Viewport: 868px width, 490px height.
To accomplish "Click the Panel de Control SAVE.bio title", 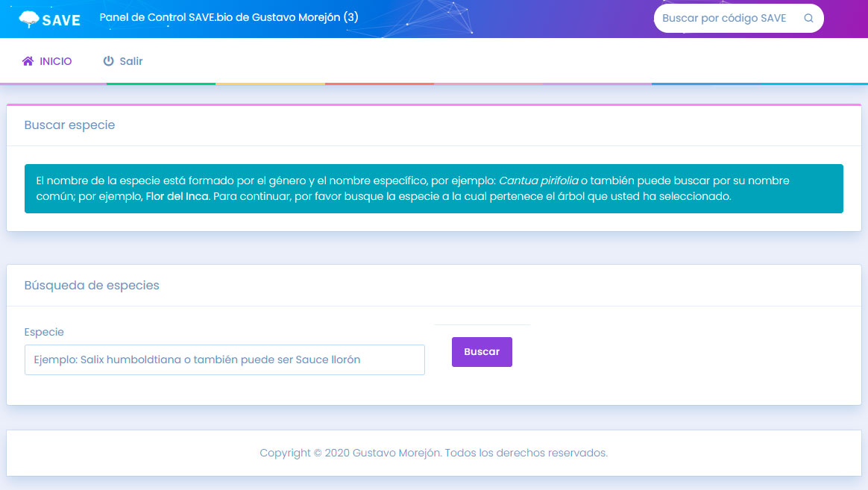I will pos(229,17).
